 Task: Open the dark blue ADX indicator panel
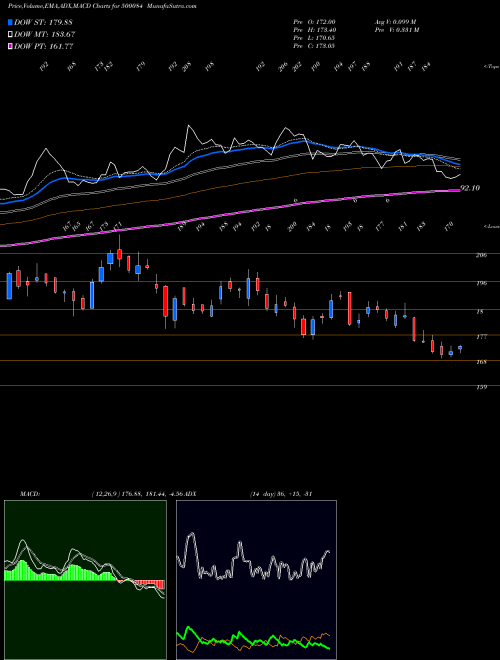click(256, 580)
